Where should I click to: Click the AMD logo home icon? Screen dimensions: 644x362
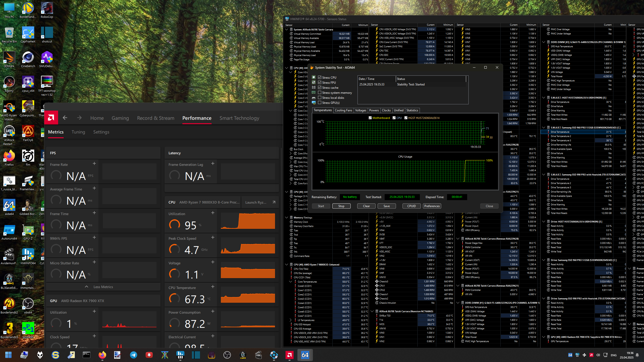tap(51, 118)
